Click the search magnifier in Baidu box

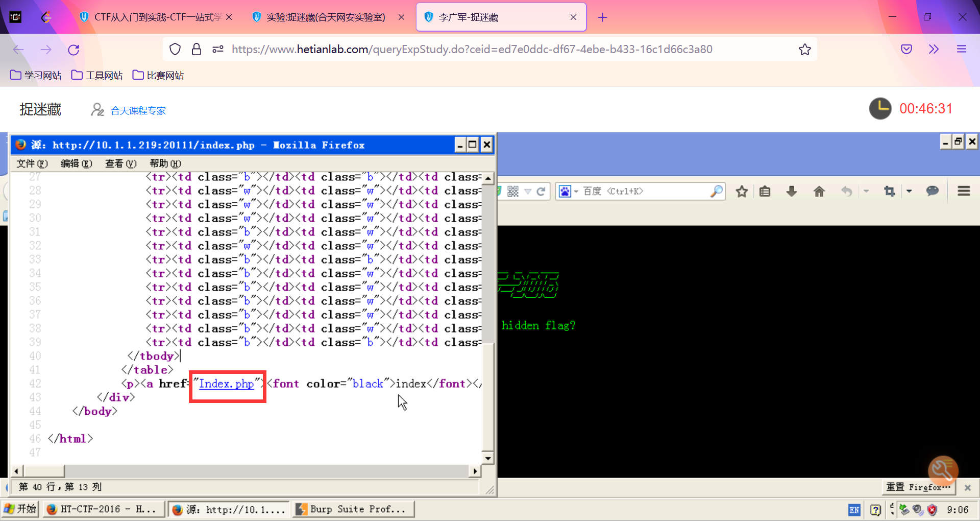point(717,192)
